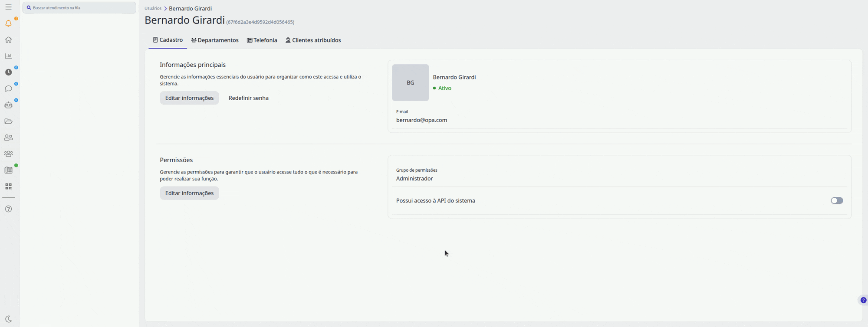The image size is (868, 327).
Task: Click the name Bernardo Girardi beside the avatar
Action: (454, 77)
